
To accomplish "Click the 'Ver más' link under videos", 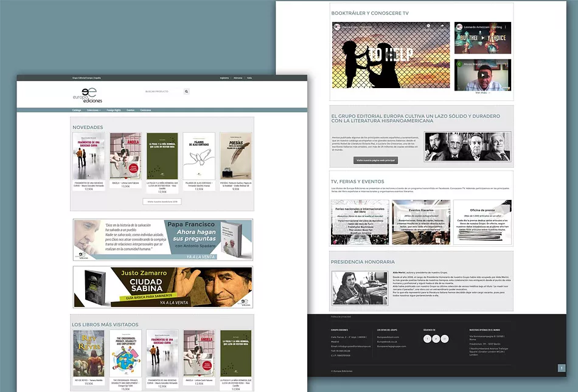I will (x=482, y=93).
